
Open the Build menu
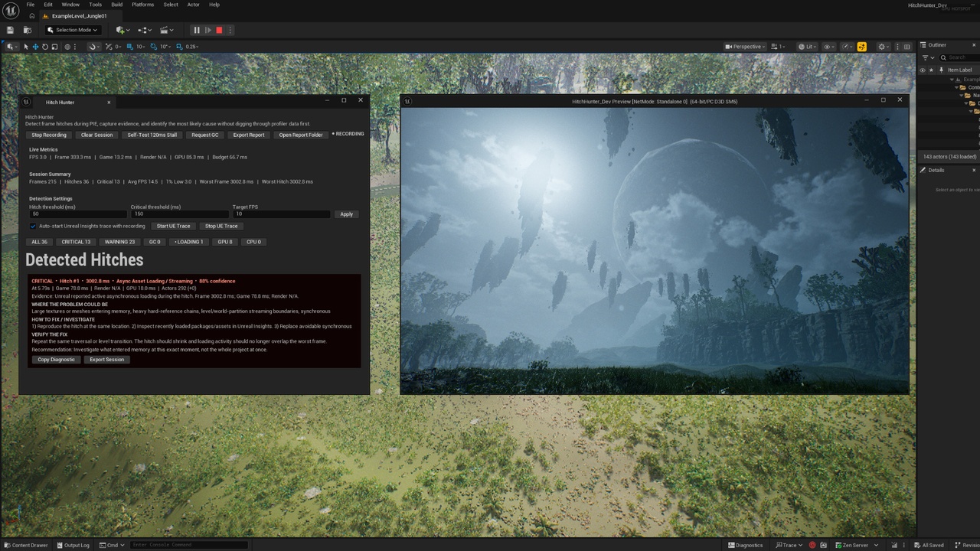click(116, 5)
